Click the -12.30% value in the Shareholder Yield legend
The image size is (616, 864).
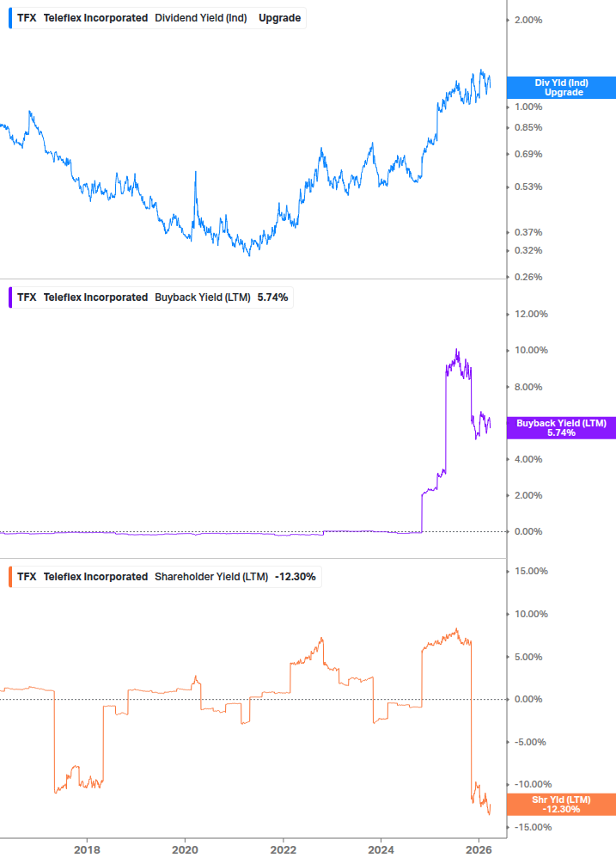tap(295, 576)
